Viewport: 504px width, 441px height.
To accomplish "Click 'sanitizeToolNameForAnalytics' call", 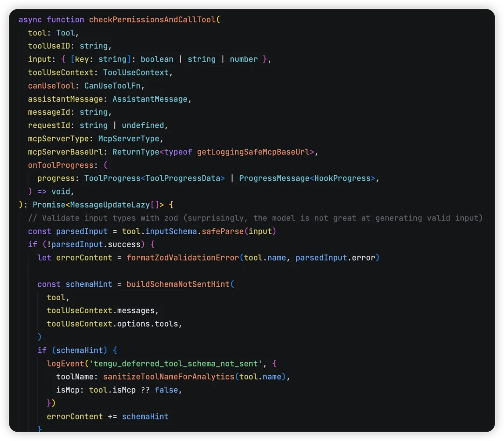I will (x=168, y=377).
